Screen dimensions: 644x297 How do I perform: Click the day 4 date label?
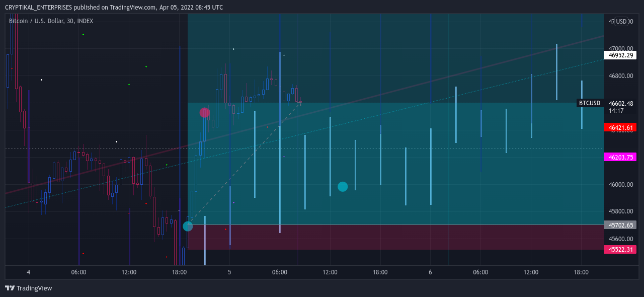pos(29,272)
